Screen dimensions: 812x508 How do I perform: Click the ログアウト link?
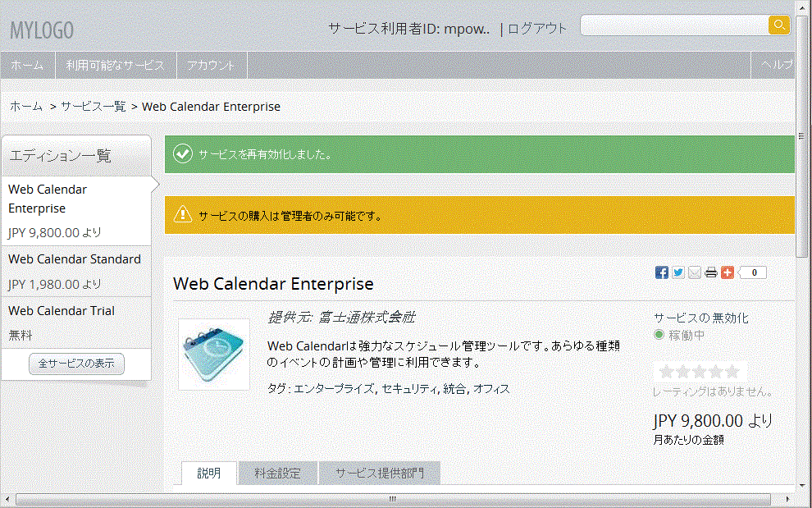point(537,29)
